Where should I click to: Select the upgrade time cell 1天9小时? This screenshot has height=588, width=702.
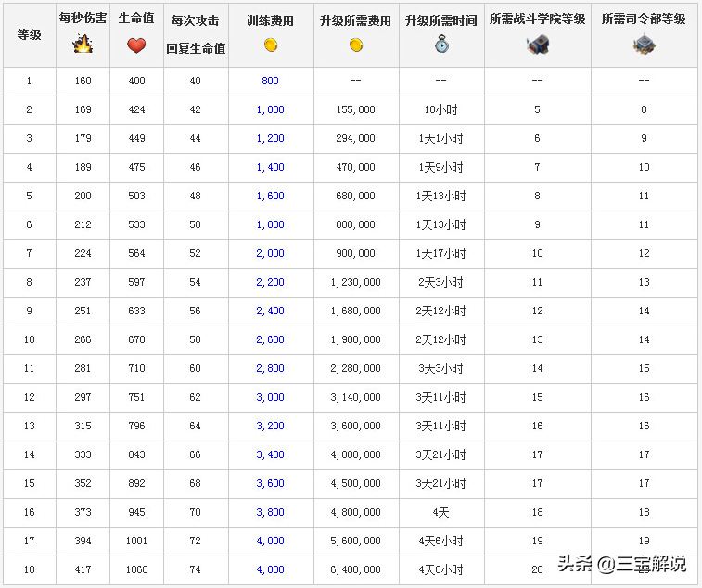pos(441,167)
